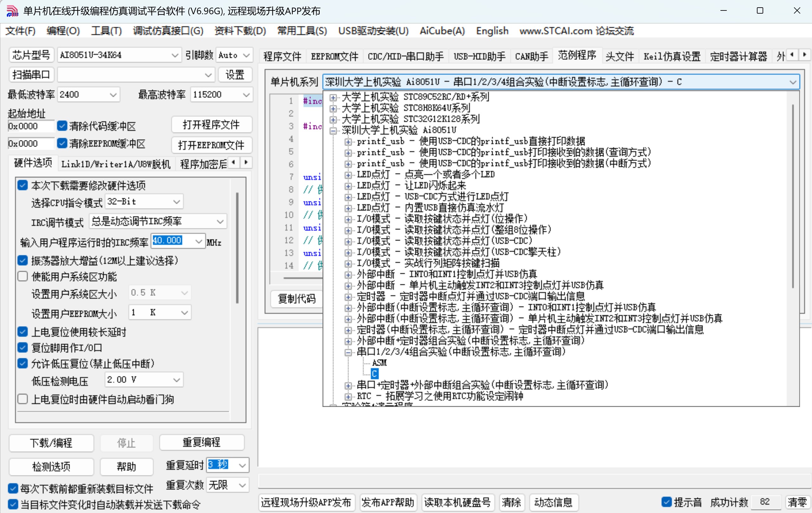Uncheck 清除代码缓冲区
Image resolution: width=812 pixels, height=513 pixels.
pos(62,125)
